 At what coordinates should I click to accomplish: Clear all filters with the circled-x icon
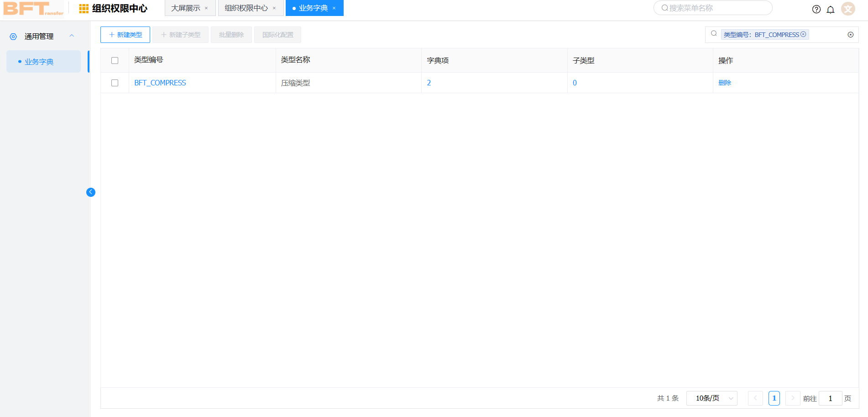[851, 34]
